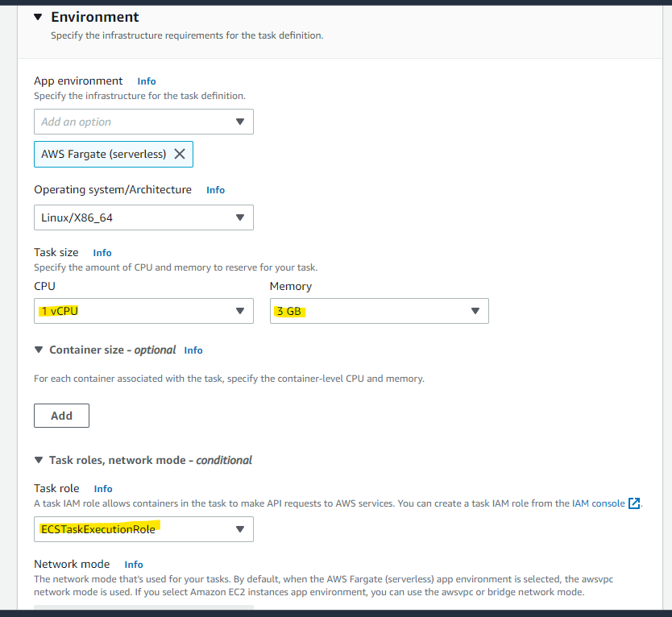This screenshot has height=617, width=672.
Task: Click the Task size Info link
Action: [102, 252]
